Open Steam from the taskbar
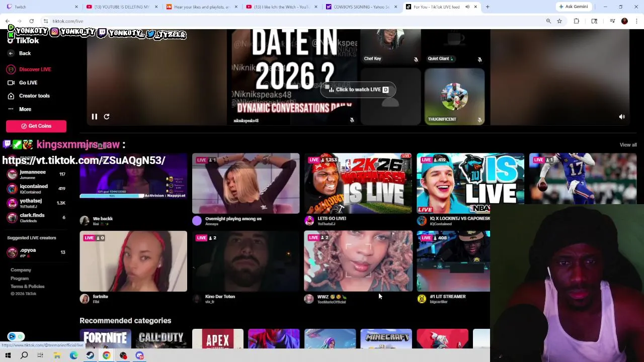The height and width of the screenshot is (362, 644). coord(90,355)
